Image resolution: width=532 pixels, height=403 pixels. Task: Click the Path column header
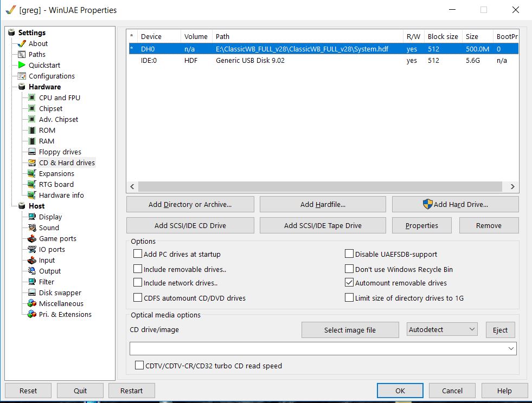click(307, 36)
